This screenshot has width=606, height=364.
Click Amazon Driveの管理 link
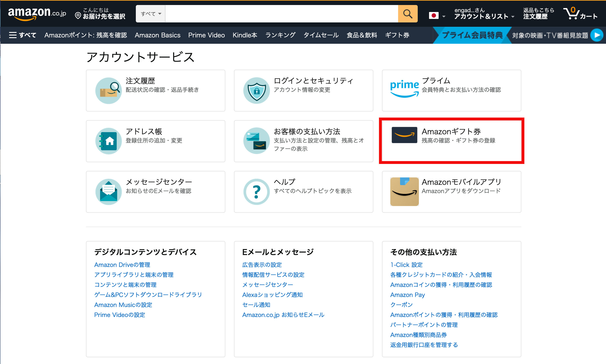(x=122, y=265)
